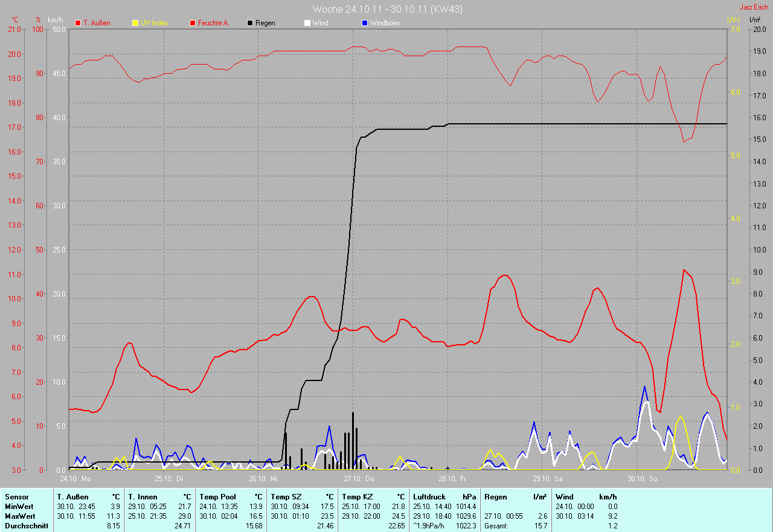
Task: Click the 'Feuchte A.' legend label
Action: click(214, 23)
